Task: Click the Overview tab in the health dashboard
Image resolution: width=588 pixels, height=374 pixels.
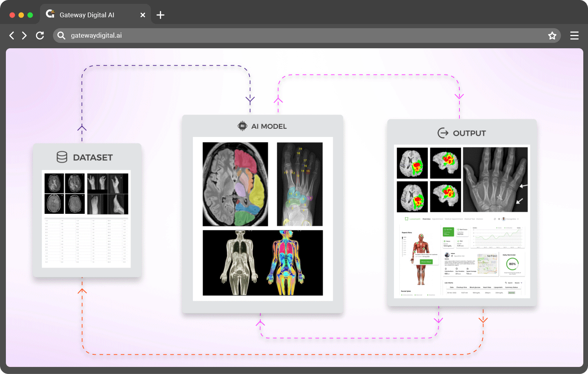Action: point(426,219)
